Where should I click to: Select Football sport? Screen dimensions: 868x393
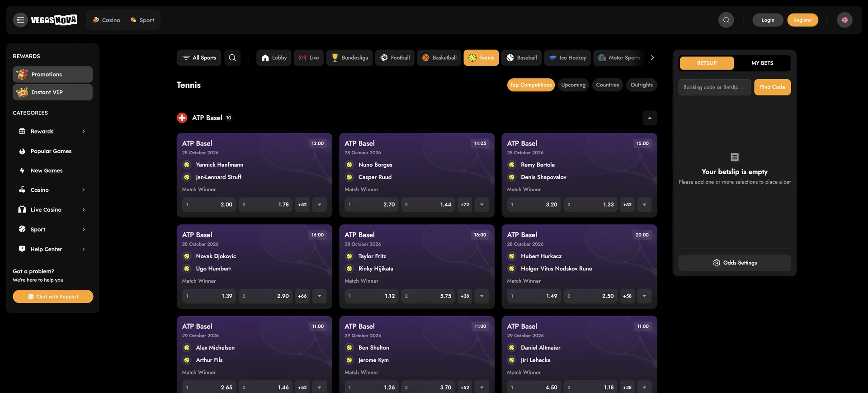pos(395,58)
